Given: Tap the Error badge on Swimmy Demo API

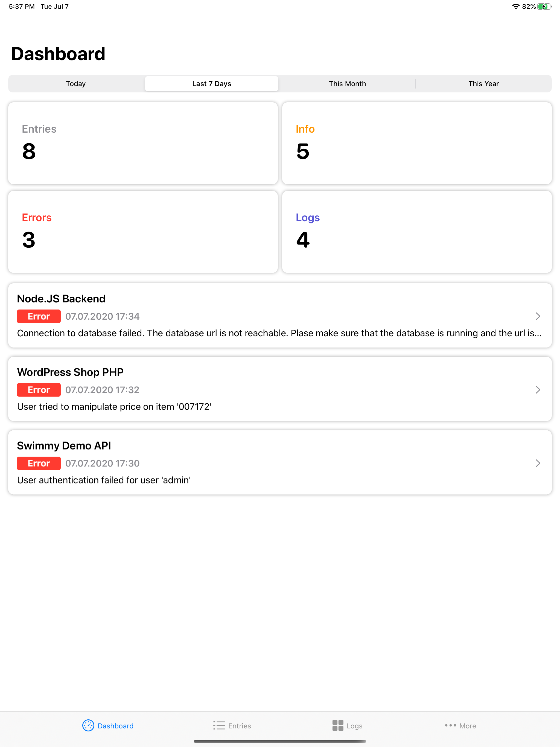Looking at the screenshot, I should point(39,463).
